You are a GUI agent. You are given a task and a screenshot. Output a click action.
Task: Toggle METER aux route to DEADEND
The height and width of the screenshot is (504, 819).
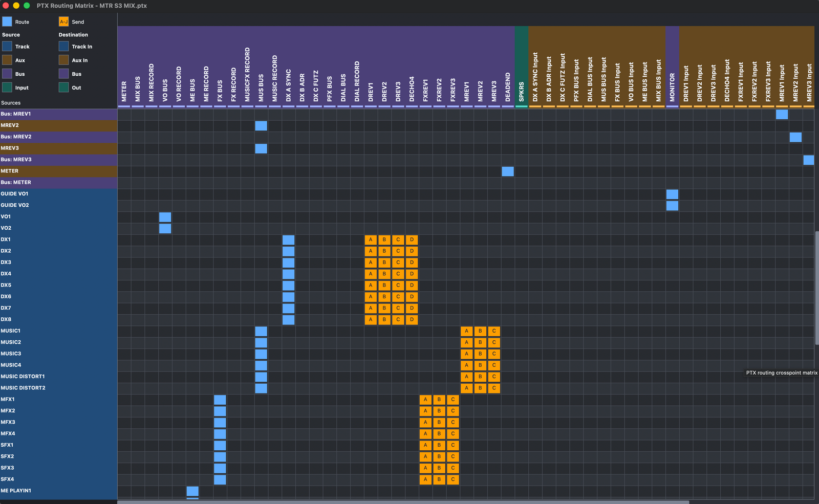pos(508,171)
